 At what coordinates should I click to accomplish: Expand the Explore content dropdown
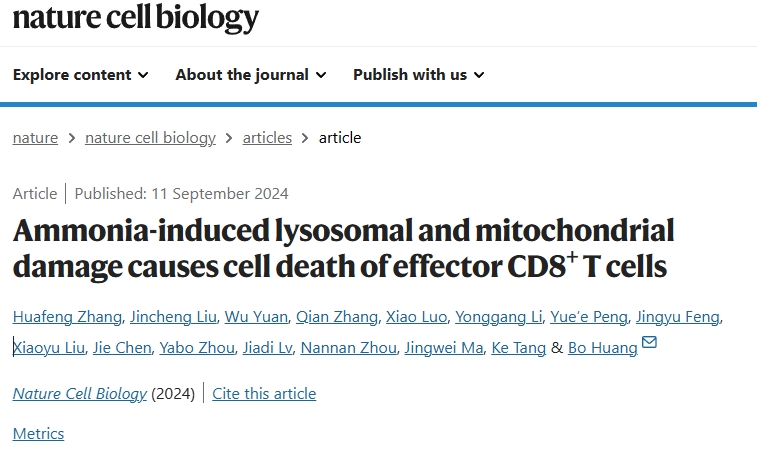[x=81, y=75]
